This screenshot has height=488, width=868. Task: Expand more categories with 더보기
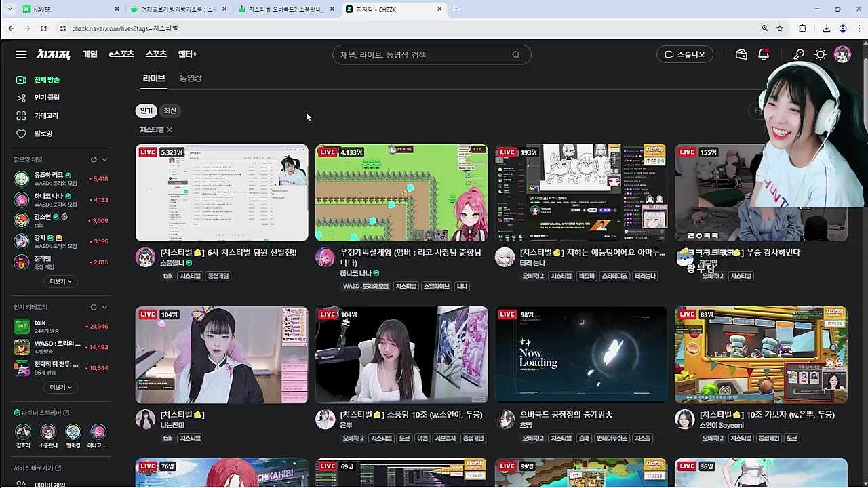pyautogui.click(x=60, y=387)
